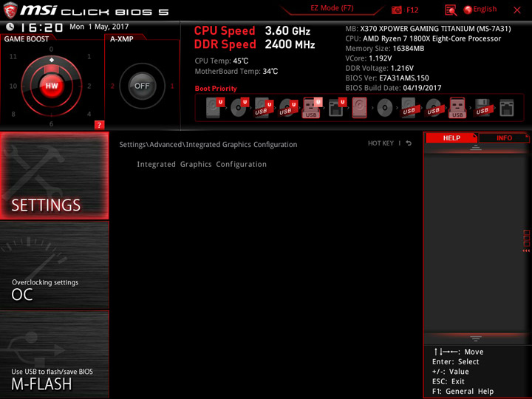532x399 pixels.
Task: Click the BIOS Ver E7A31AMS.150 text
Action: (x=387, y=78)
